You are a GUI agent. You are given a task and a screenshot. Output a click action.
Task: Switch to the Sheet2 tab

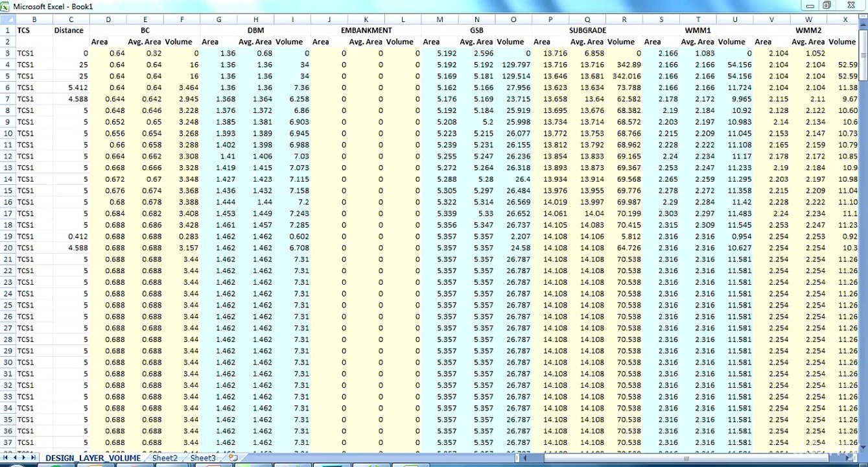click(165, 458)
